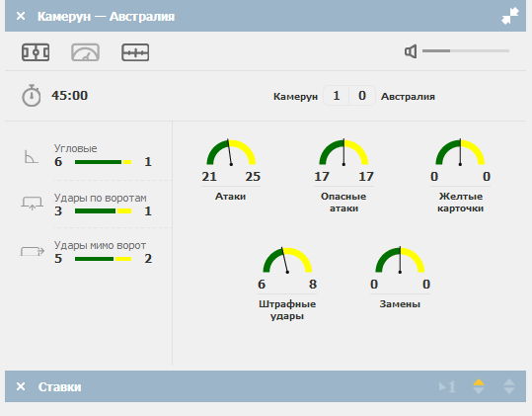Click the grey up-down arrows icon
The image size is (532, 416).
[509, 386]
